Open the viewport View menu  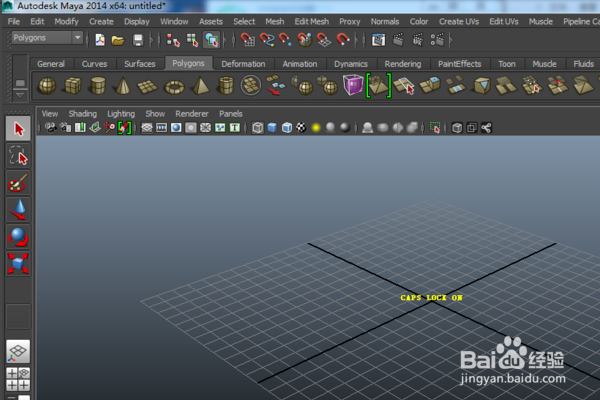click(50, 114)
